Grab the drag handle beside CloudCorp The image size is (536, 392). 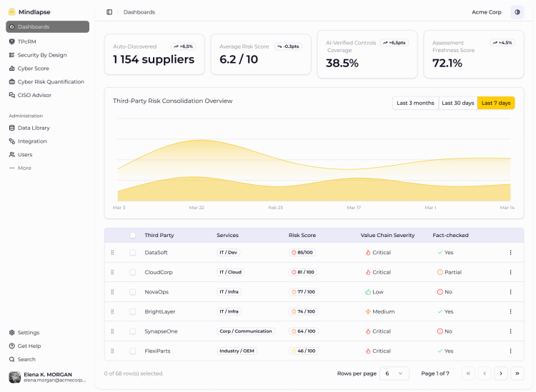[x=112, y=273]
